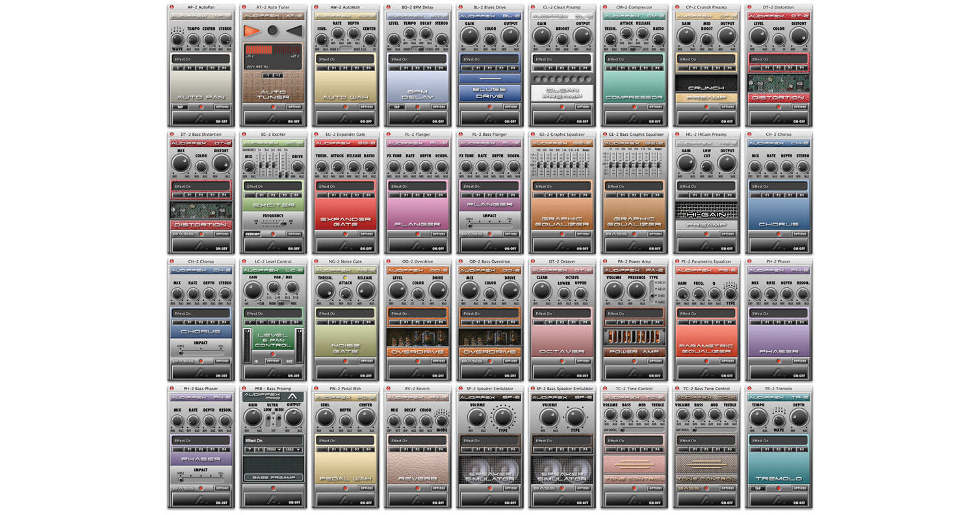Click the Thresh. knob on Noise Gate
This screenshot has width=980, height=515.
325,290
